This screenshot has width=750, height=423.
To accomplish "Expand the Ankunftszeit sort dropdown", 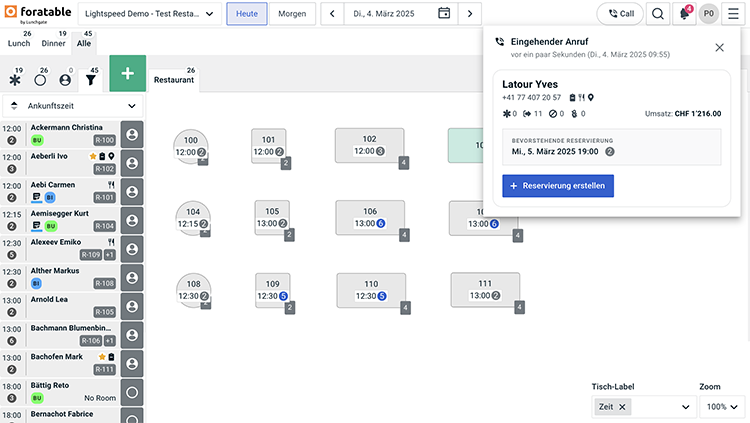I will point(72,105).
